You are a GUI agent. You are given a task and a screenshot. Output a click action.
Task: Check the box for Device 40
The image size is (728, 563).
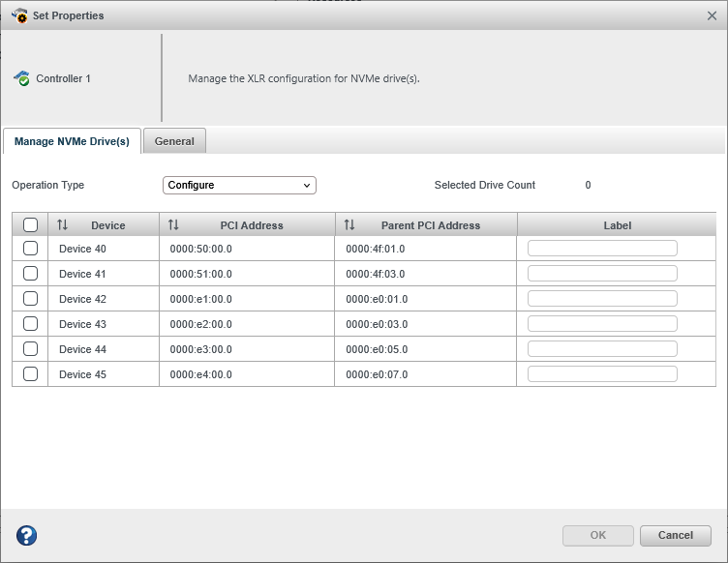coord(30,249)
